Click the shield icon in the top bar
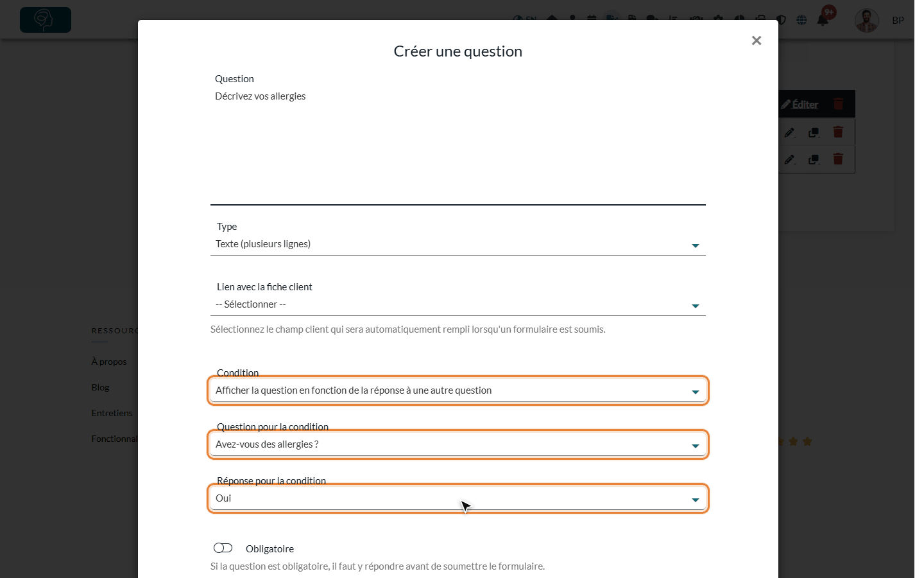Image resolution: width=924 pixels, height=578 pixels. (x=781, y=20)
